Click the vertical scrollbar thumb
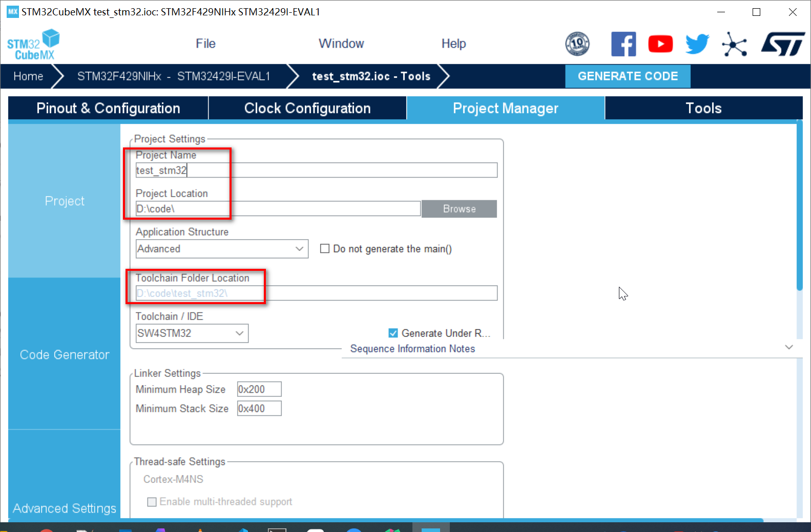The width and height of the screenshot is (811, 532). point(799,206)
